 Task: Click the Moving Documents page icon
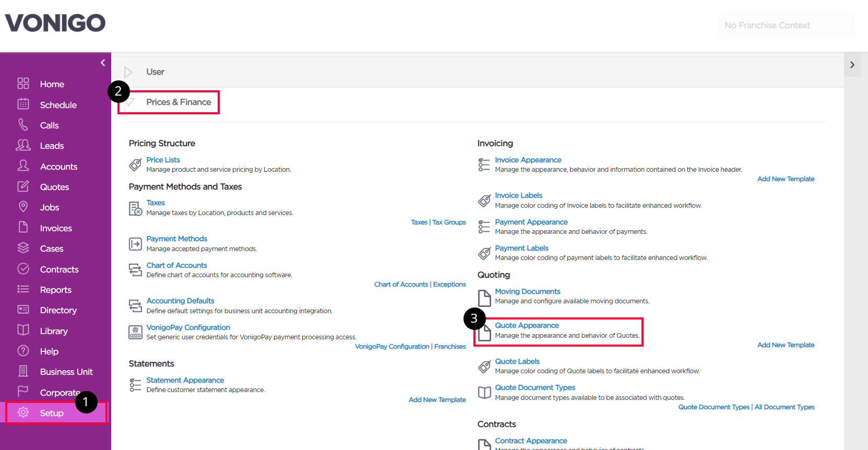tap(484, 298)
